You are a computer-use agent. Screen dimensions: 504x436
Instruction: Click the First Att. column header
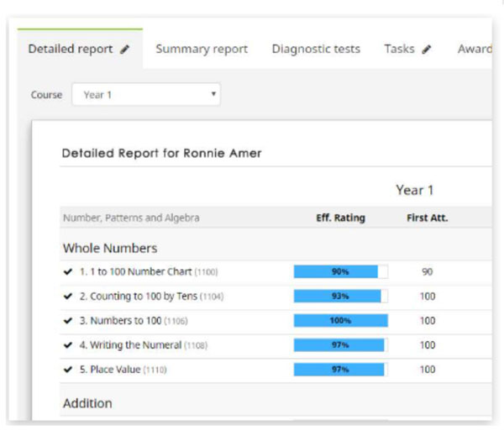(x=427, y=218)
